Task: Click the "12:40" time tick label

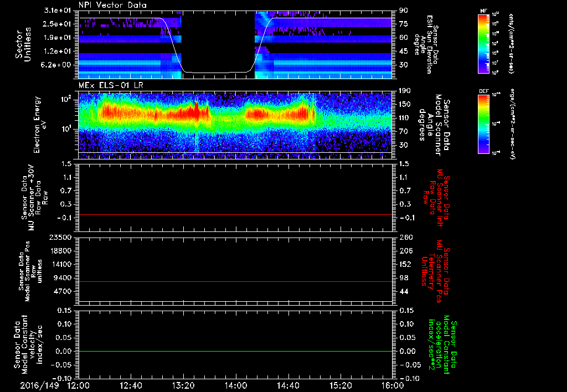Action: 131,385
